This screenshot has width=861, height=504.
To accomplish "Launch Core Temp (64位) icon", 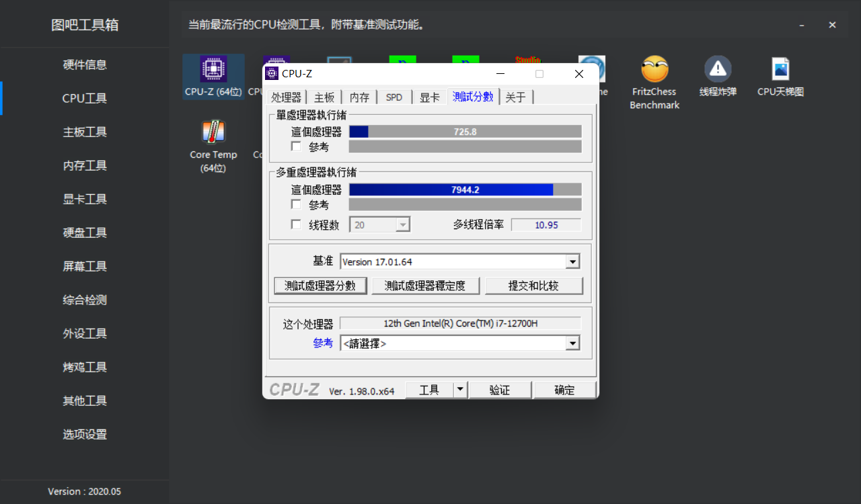I will pyautogui.click(x=213, y=146).
